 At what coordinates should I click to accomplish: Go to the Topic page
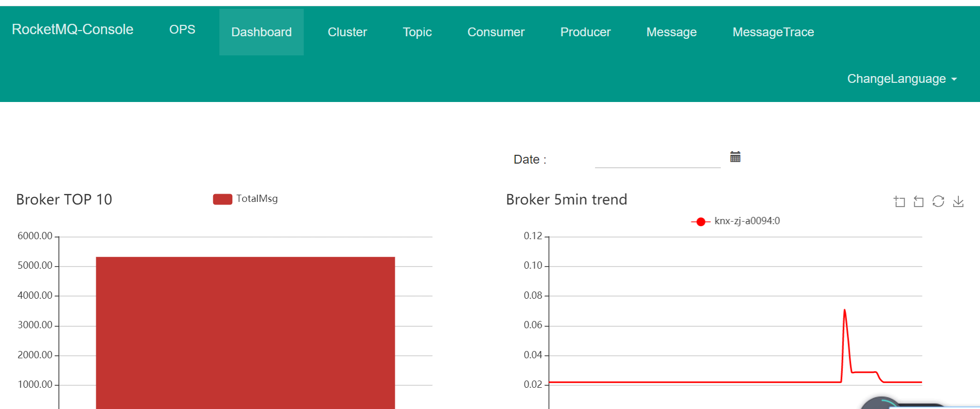point(417,32)
